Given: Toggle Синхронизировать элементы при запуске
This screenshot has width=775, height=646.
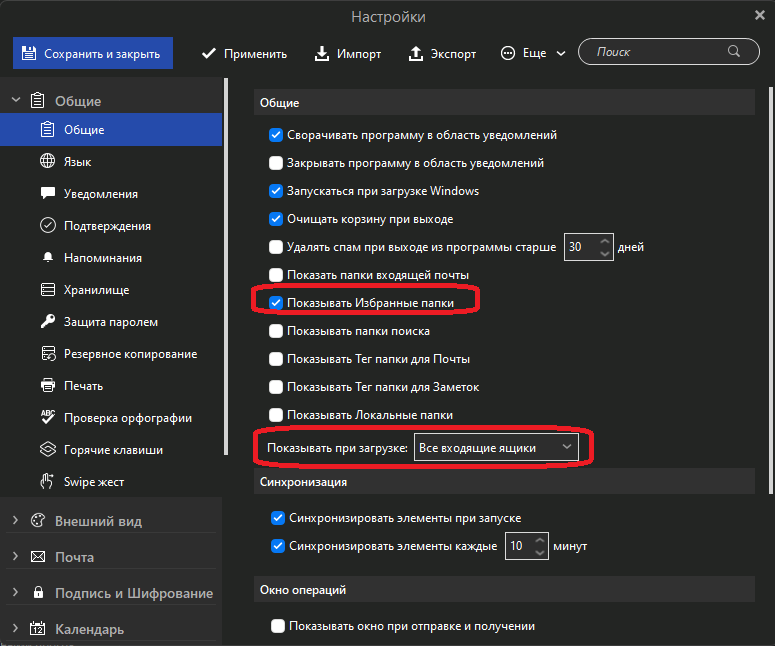Looking at the screenshot, I should click(x=278, y=518).
